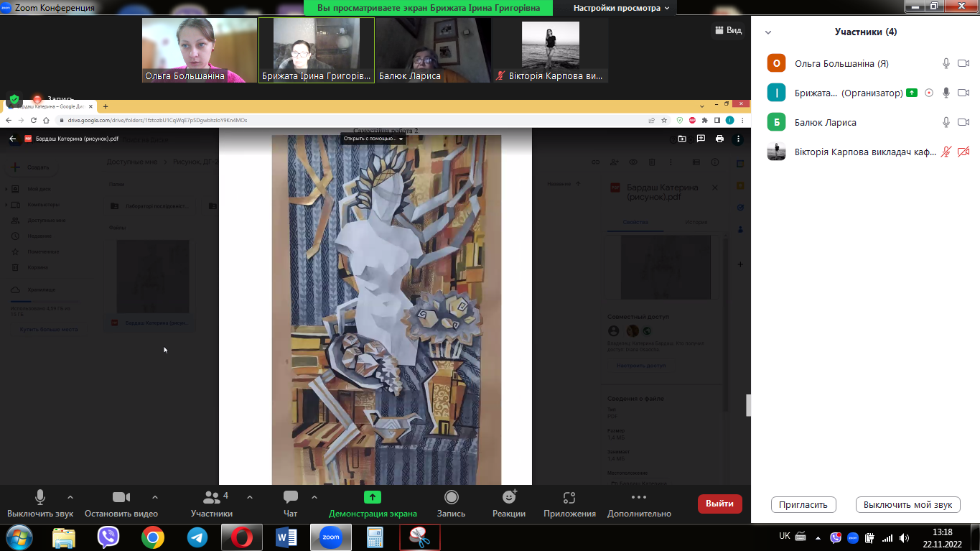
Task: Open Дополнительно three-dots menu
Action: pos(638,498)
